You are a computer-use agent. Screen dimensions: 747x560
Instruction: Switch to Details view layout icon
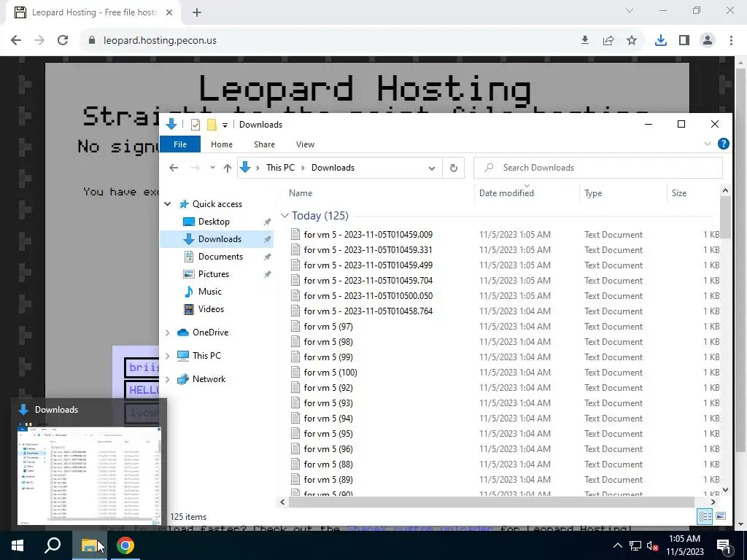click(705, 516)
